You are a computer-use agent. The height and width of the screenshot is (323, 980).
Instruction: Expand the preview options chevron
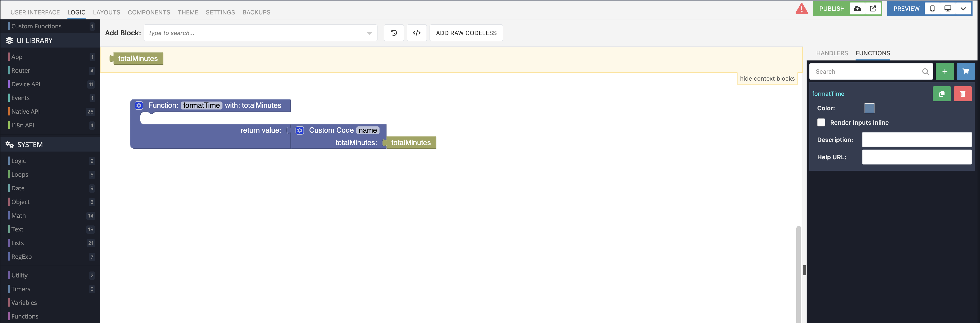click(x=963, y=9)
